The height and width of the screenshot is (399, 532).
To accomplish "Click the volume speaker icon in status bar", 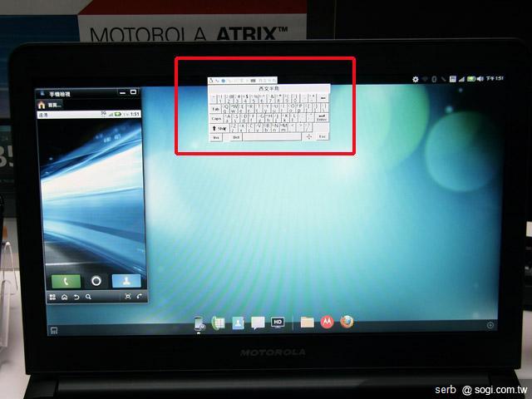I will [480, 79].
